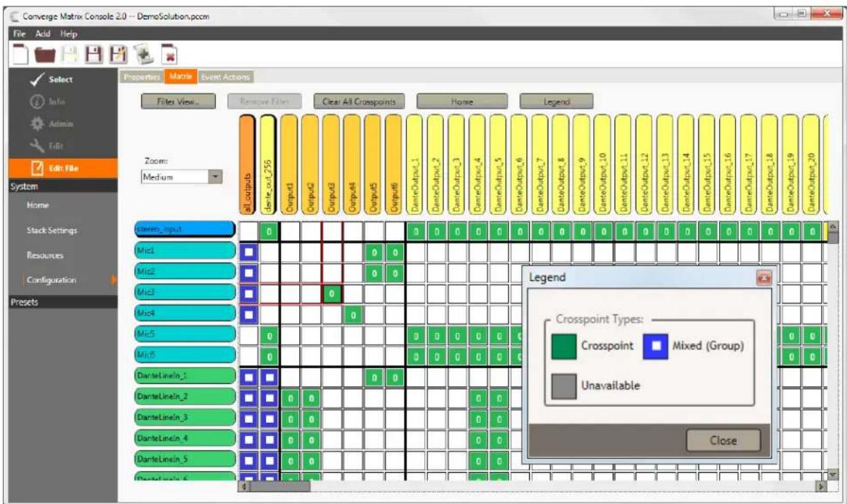Expand the Configuration sidebar arrow
847x504 pixels.
114,280
